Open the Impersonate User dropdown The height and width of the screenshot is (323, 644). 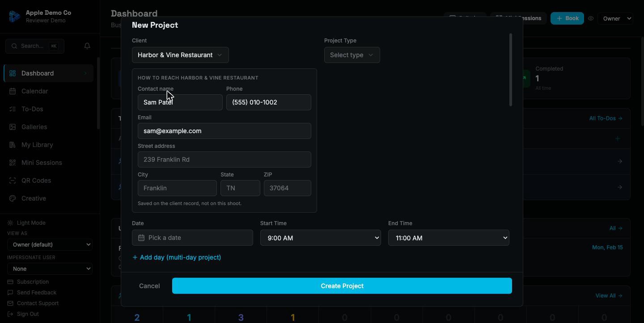tap(50, 268)
